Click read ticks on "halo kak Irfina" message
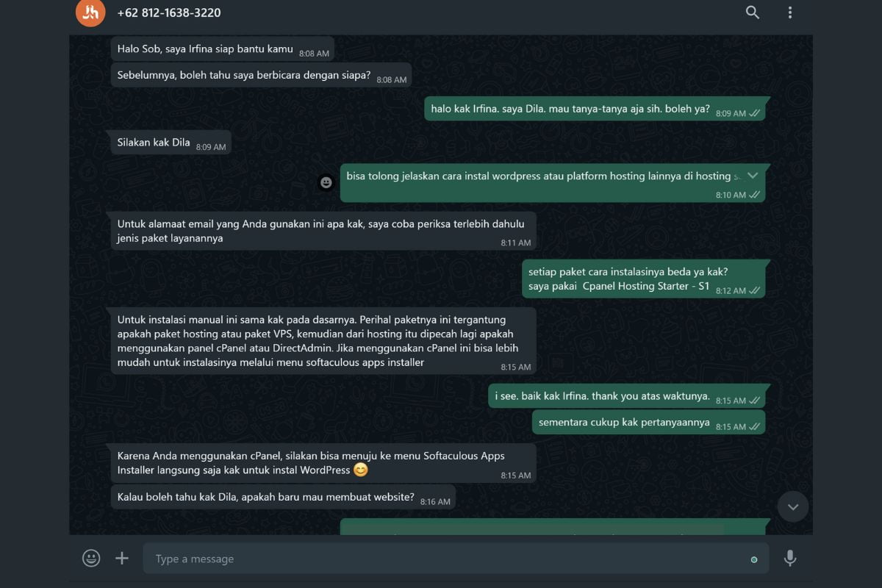882x588 pixels. [754, 113]
